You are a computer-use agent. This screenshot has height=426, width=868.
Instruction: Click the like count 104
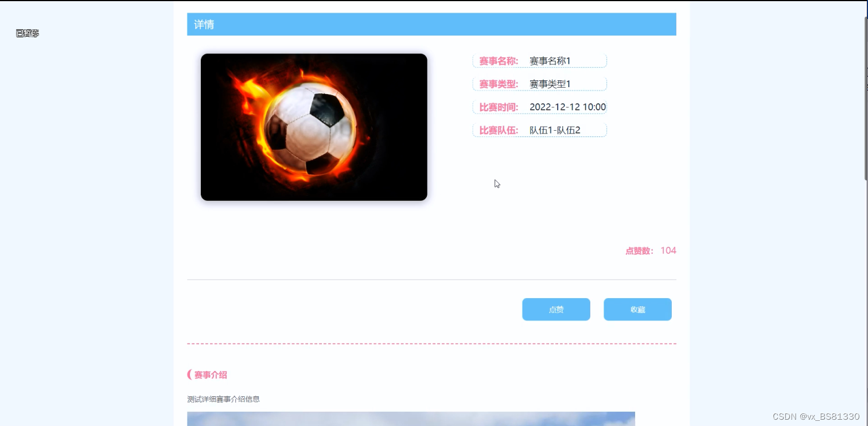[x=668, y=251]
